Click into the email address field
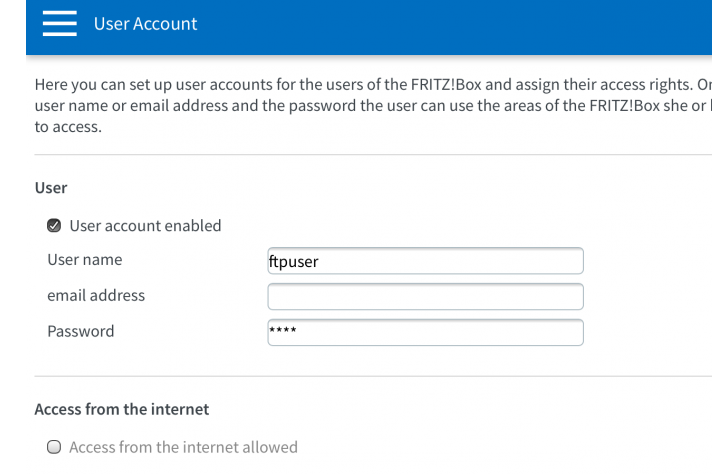Image resolution: width=712 pixels, height=474 pixels. pyautogui.click(x=425, y=296)
